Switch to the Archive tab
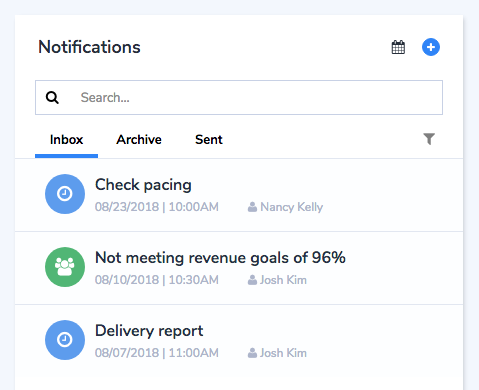Viewport: 479px width, 390px height. pos(139,140)
